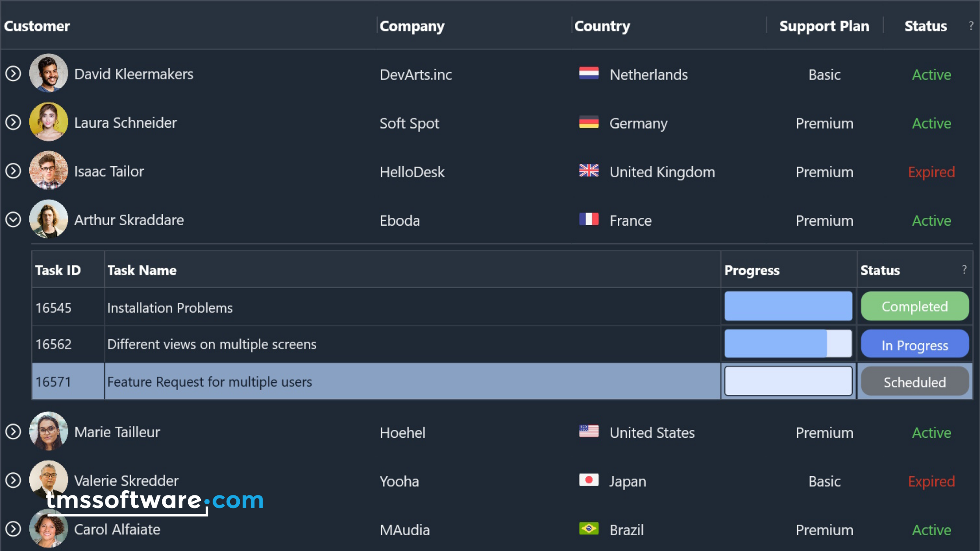This screenshot has height=551, width=980.
Task: Click the United Kingdom flag icon
Action: coord(588,171)
